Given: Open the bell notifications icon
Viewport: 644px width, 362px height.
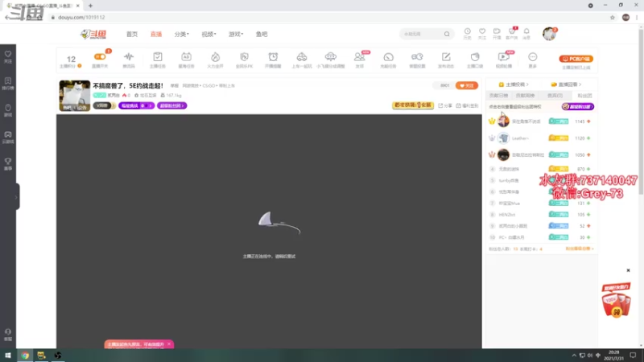Looking at the screenshot, I should (x=526, y=33).
